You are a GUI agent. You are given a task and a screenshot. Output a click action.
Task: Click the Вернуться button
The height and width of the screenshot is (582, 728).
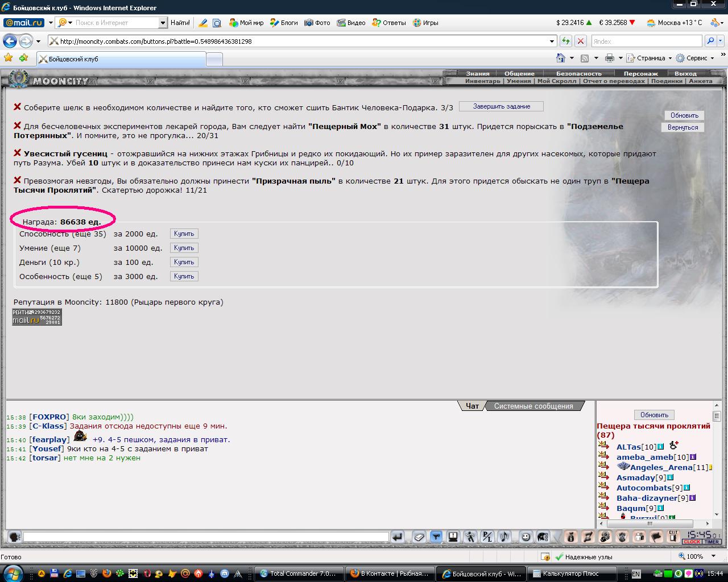point(682,127)
